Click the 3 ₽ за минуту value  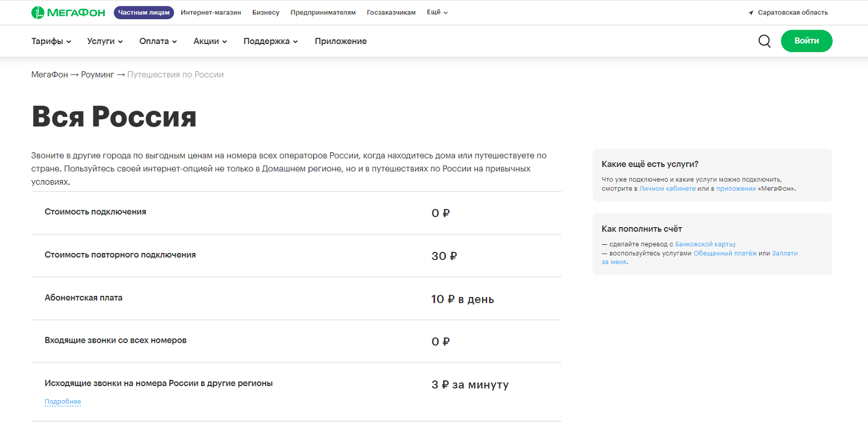pos(470,385)
